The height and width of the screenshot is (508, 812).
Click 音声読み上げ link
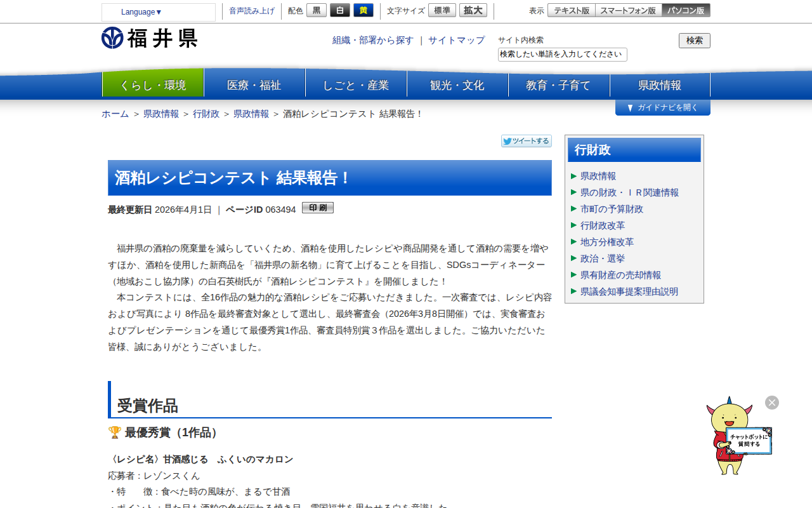pos(252,11)
